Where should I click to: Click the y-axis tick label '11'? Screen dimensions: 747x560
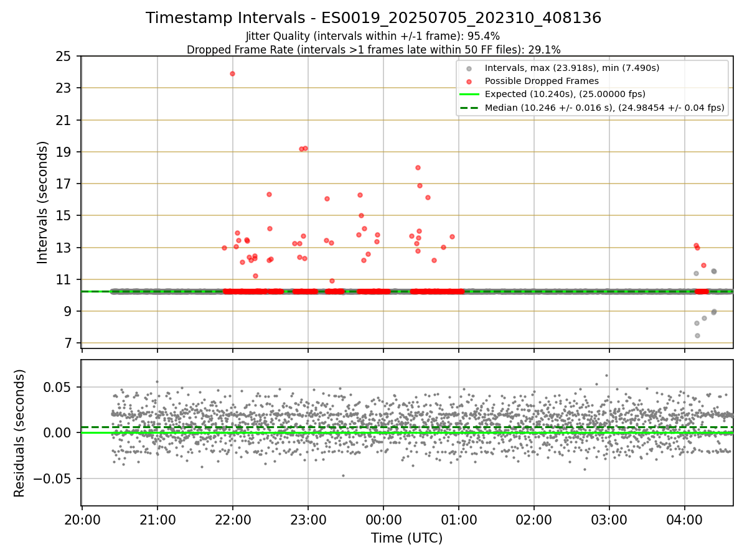[63, 279]
